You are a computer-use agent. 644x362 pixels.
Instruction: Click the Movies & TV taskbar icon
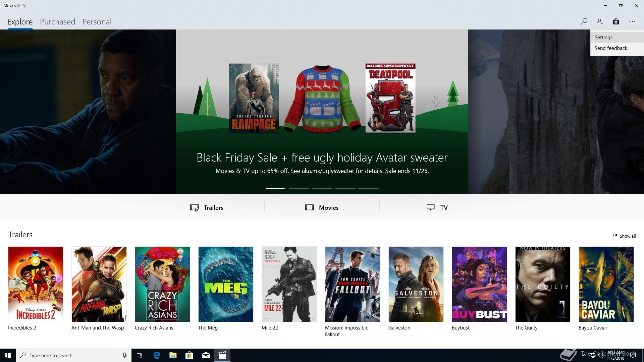(x=222, y=355)
